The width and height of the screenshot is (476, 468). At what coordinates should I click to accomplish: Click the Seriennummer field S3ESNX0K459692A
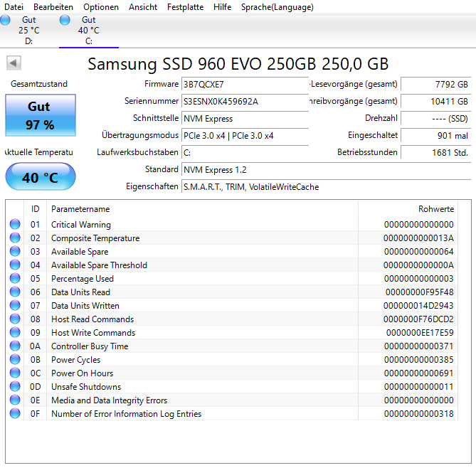tap(245, 102)
